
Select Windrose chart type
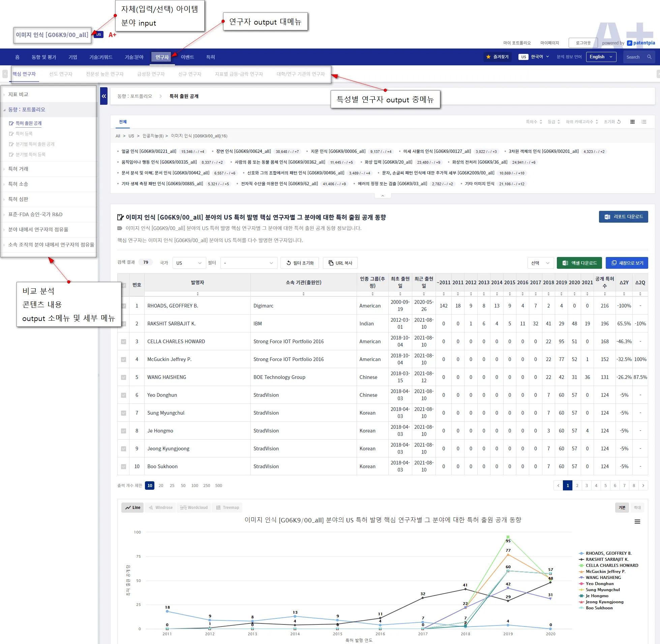coord(161,507)
